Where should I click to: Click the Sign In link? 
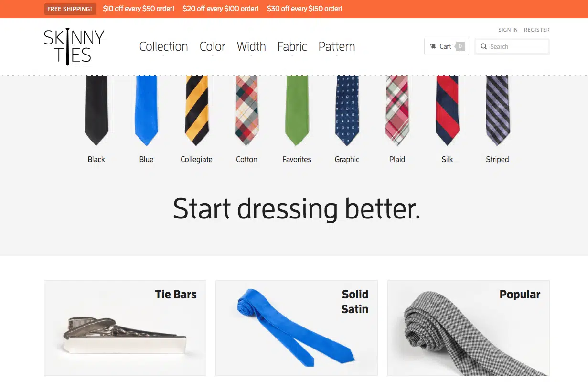[x=508, y=30]
